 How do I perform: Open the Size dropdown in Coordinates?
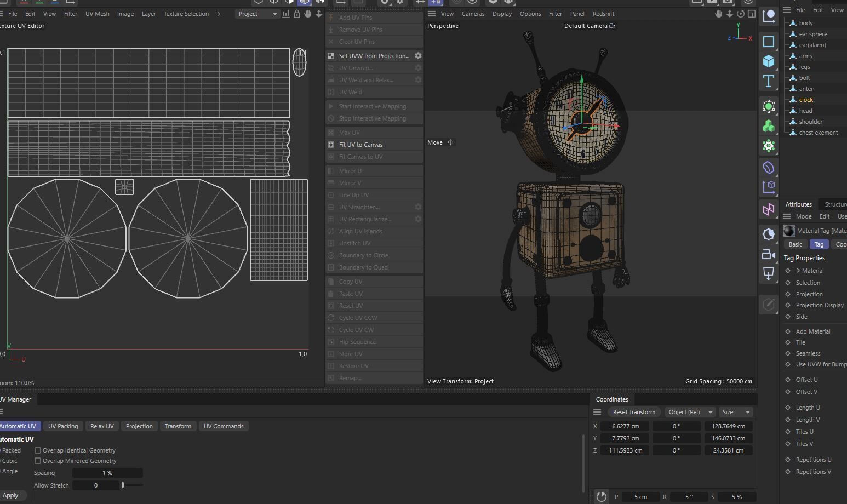tap(735, 412)
